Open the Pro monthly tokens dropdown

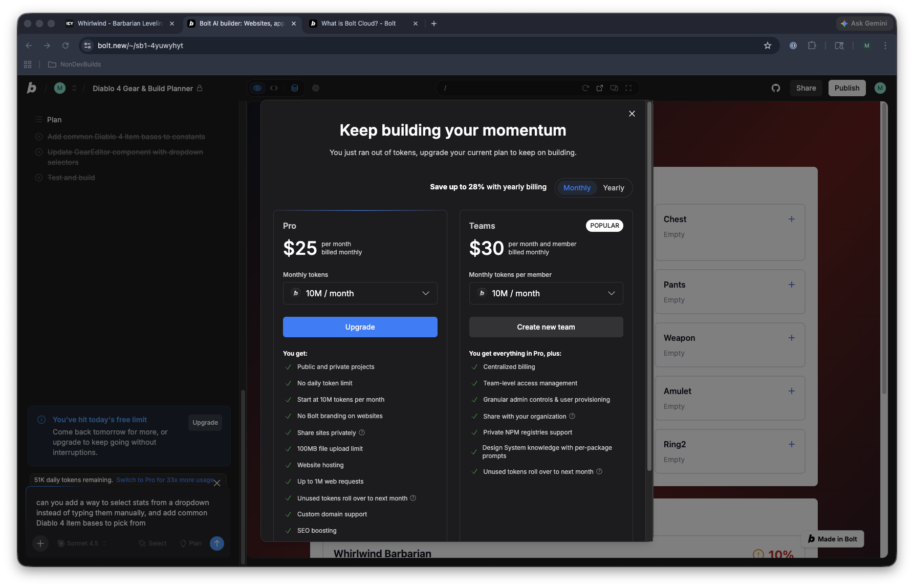360,293
